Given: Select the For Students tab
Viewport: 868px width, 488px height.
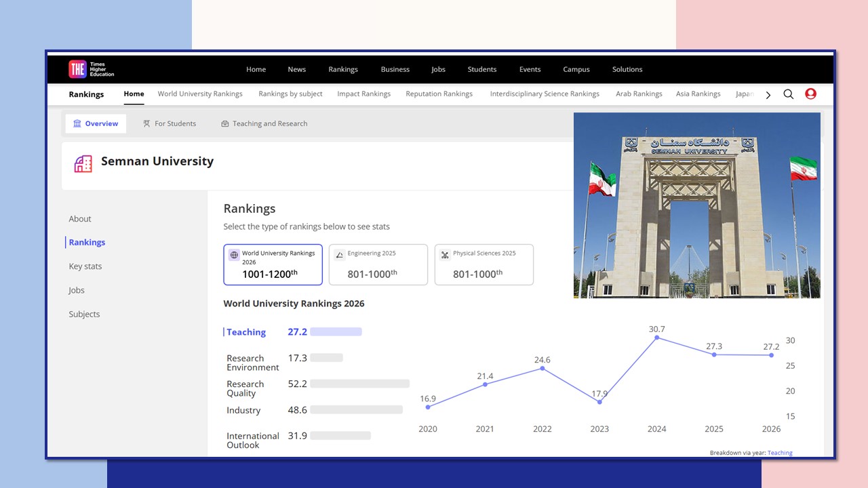Looking at the screenshot, I should click(x=170, y=124).
